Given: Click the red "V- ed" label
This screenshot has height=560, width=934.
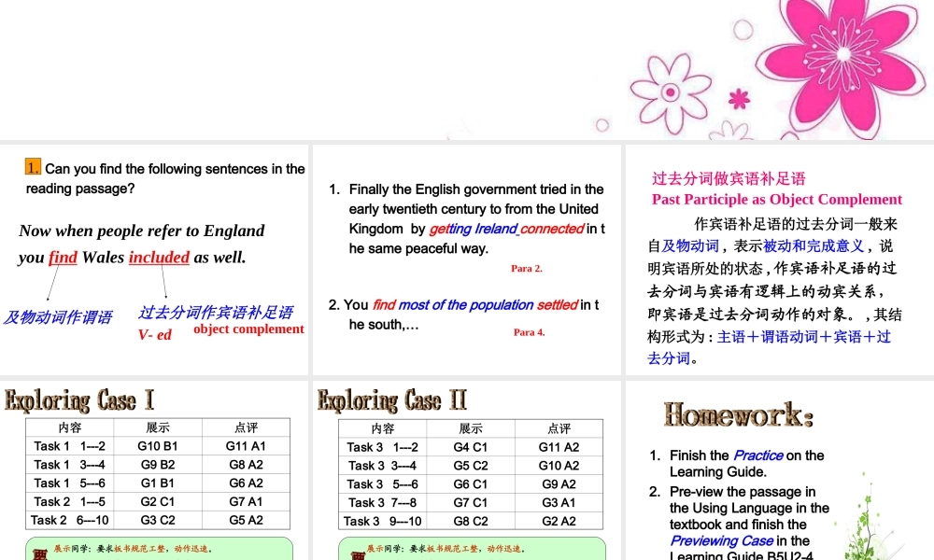Looking at the screenshot, I should [155, 335].
